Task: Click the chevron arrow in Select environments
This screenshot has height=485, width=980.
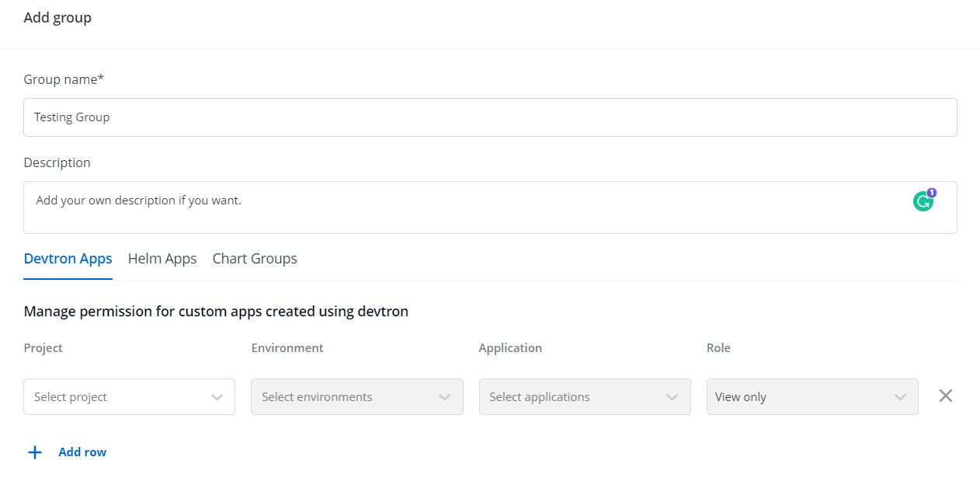Action: point(444,397)
